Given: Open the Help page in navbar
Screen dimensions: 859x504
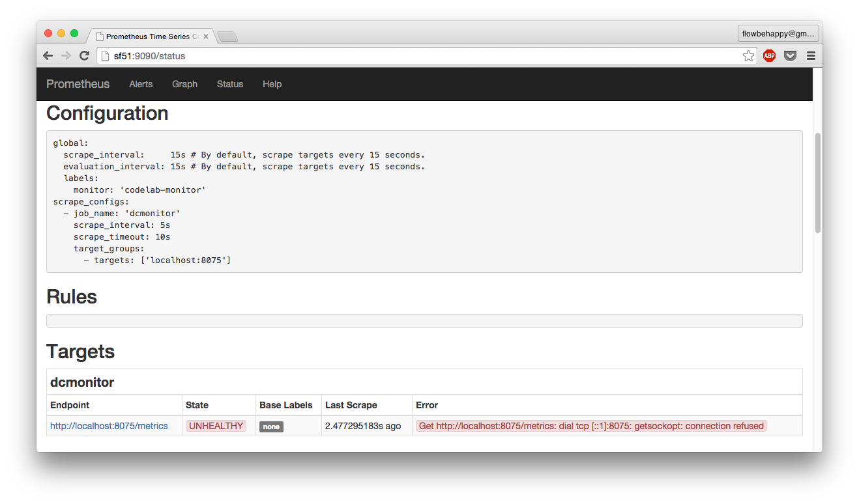Looking at the screenshot, I should [x=272, y=84].
